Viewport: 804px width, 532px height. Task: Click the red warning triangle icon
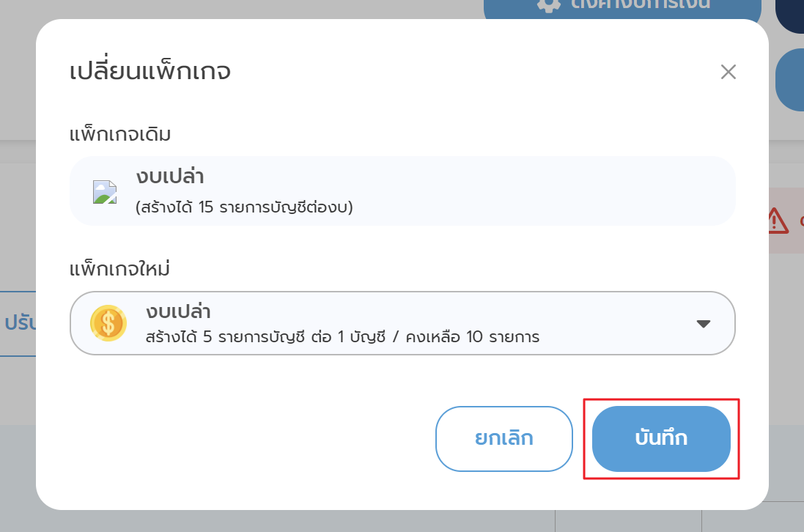pyautogui.click(x=778, y=219)
